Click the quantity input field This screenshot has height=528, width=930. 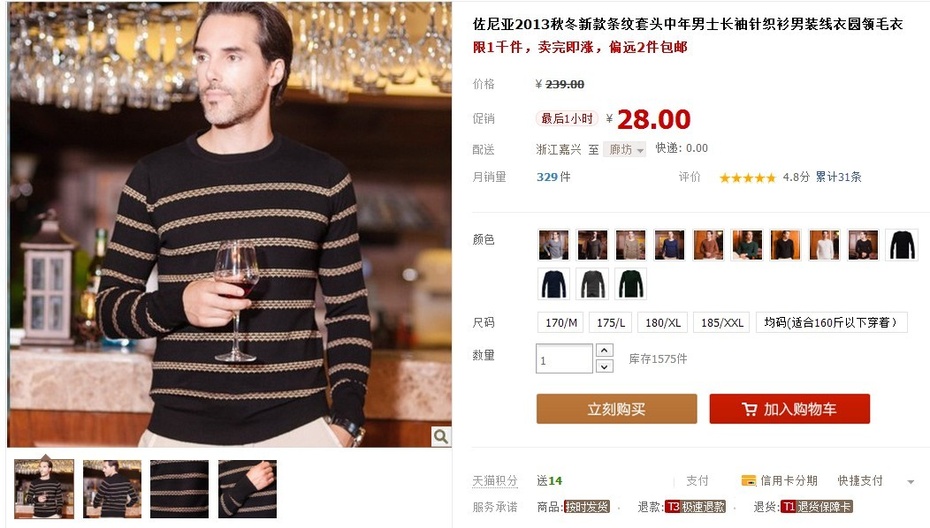[x=564, y=359]
